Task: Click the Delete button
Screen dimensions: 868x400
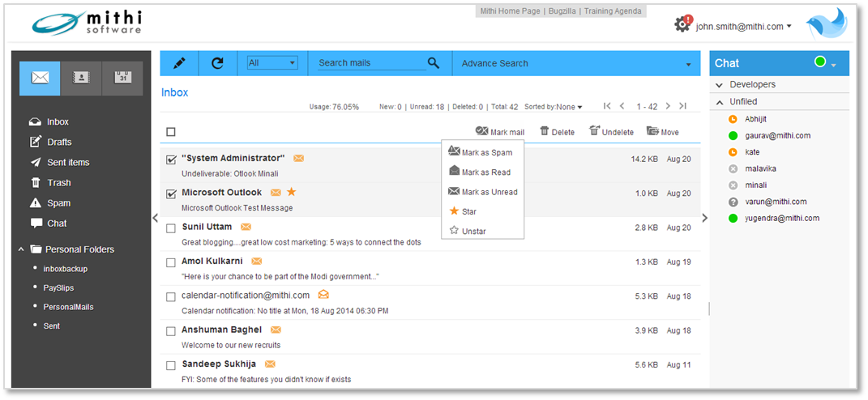Action: click(557, 132)
